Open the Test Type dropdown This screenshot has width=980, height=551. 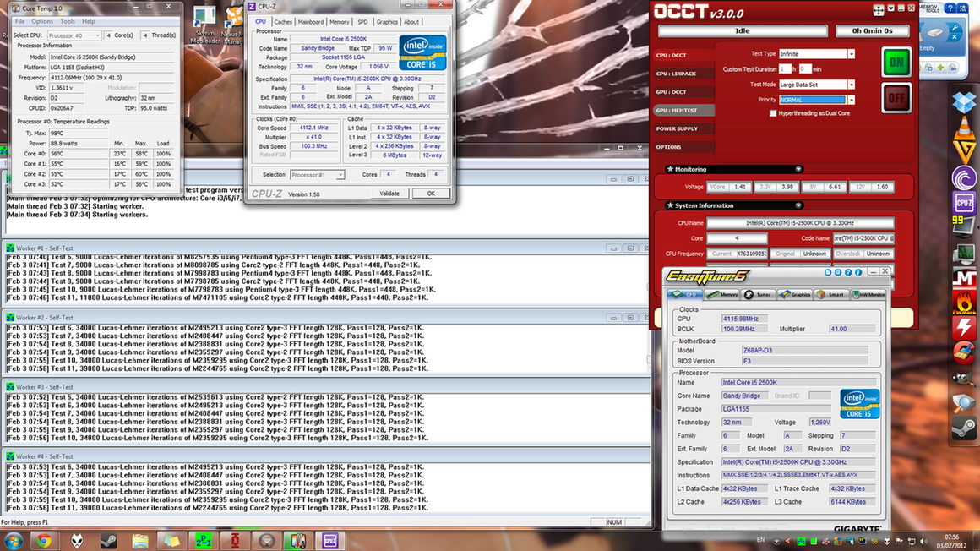[851, 54]
